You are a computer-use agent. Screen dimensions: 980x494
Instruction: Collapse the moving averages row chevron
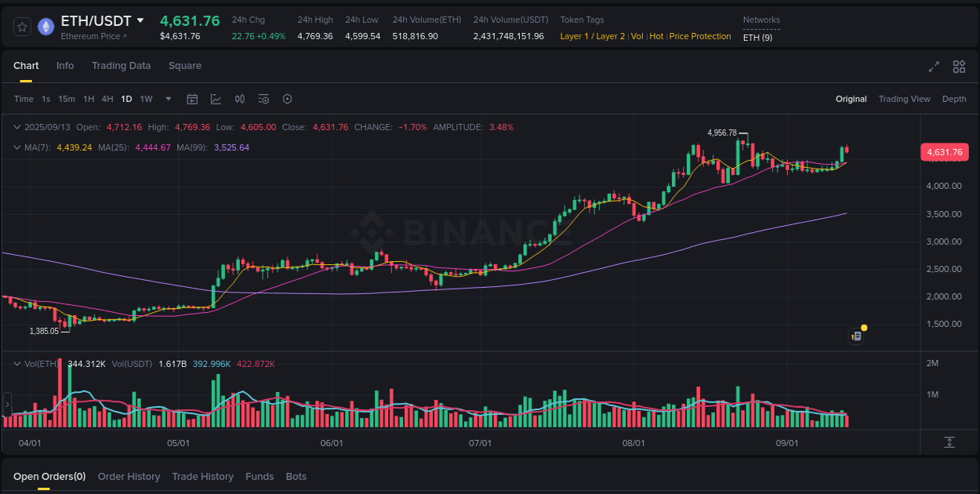pos(17,147)
